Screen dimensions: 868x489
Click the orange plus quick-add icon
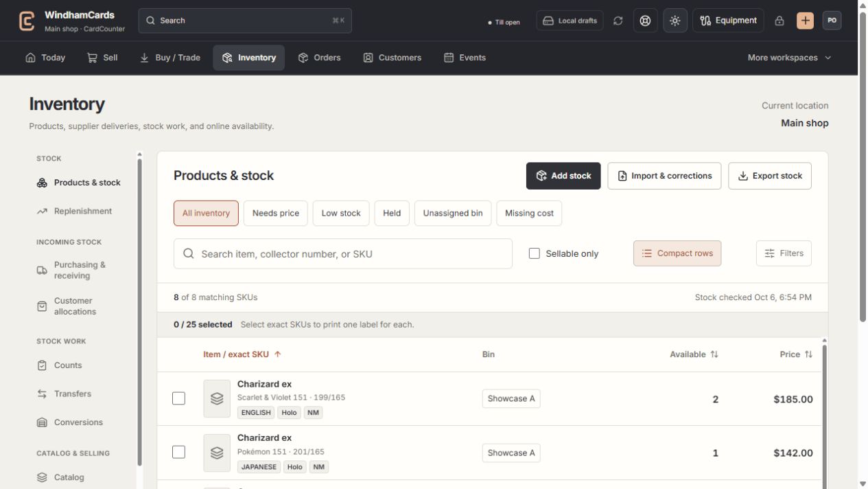click(805, 21)
